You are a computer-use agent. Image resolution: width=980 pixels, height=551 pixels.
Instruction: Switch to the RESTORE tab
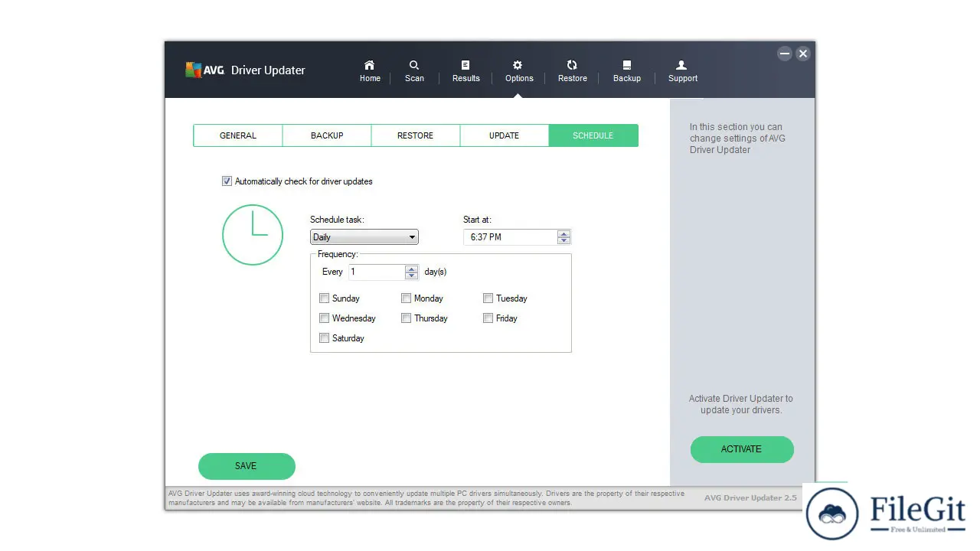(416, 135)
